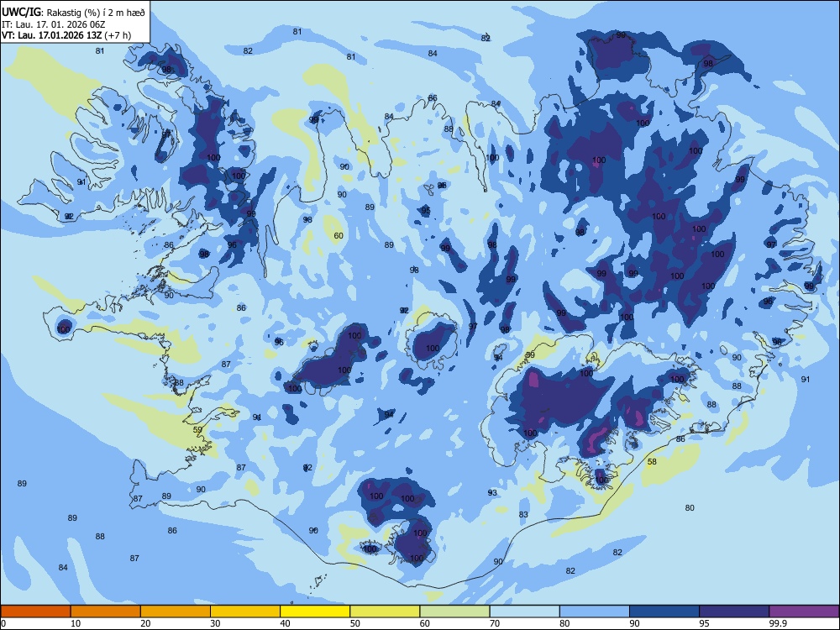Screen dimensions: 840x630
Task: Click the 'VT: Lau. 17.01.2026 13Z (+7 h)' line
Action: pyautogui.click(x=66, y=35)
